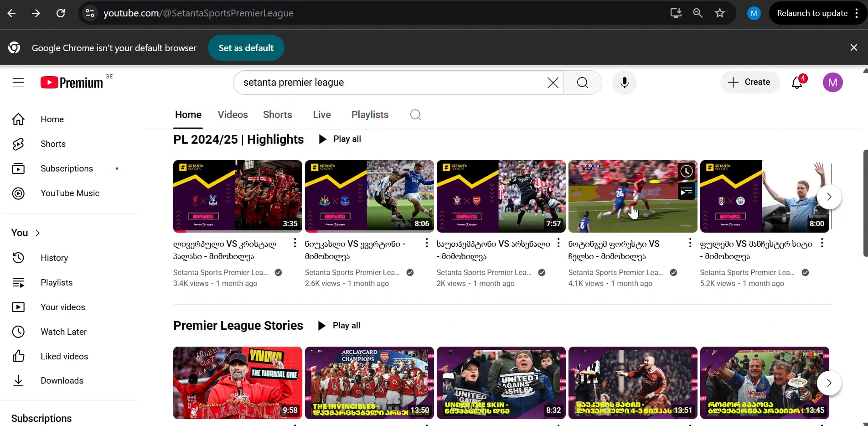Open the Premier League Stories section title
The width and height of the screenshot is (868, 426).
click(x=238, y=326)
